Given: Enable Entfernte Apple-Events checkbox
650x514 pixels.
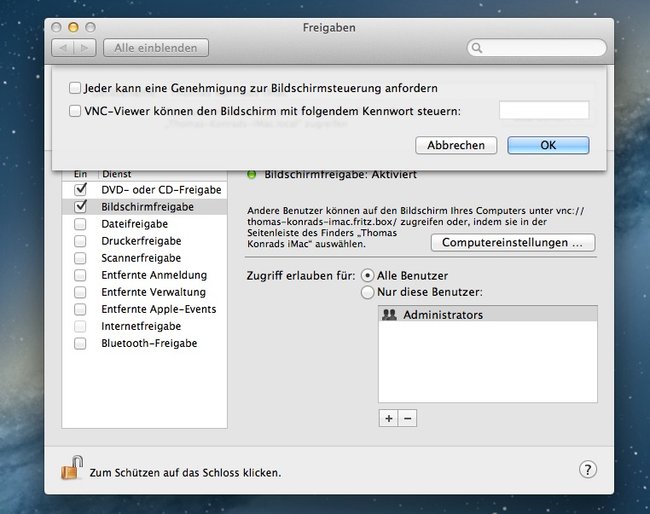Looking at the screenshot, I should point(80,309).
